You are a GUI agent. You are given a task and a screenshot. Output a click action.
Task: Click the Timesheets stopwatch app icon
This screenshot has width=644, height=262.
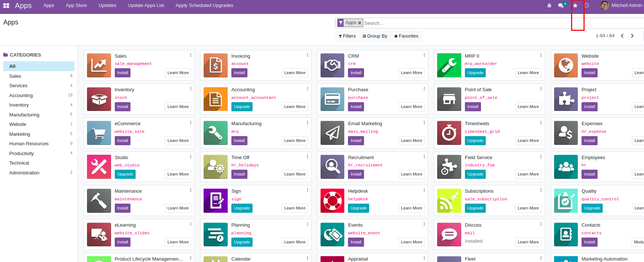click(x=449, y=133)
